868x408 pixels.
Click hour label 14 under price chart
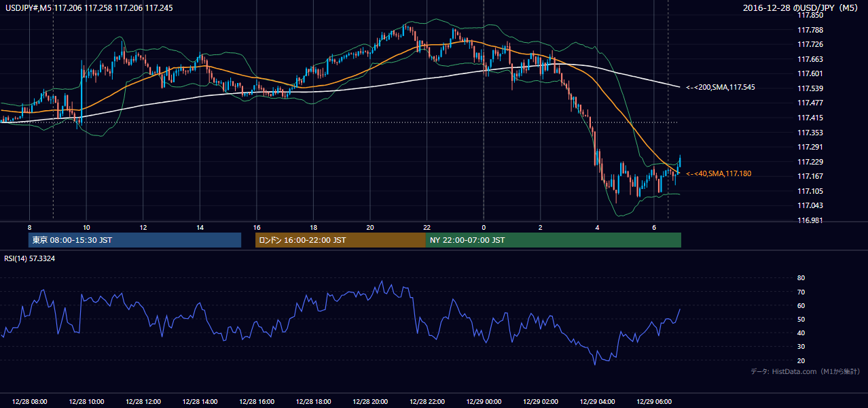(200, 227)
